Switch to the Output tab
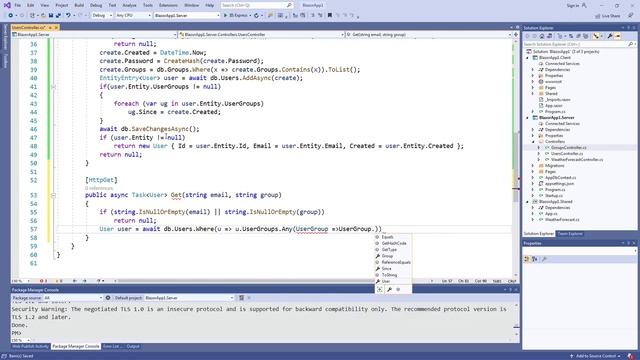The image size is (640, 360). [133, 347]
